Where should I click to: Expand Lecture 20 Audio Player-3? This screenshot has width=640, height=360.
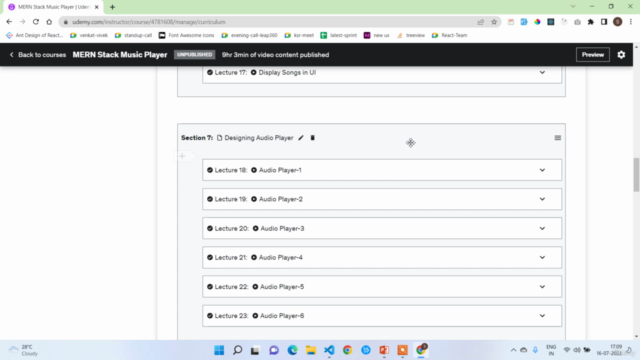[542, 229]
